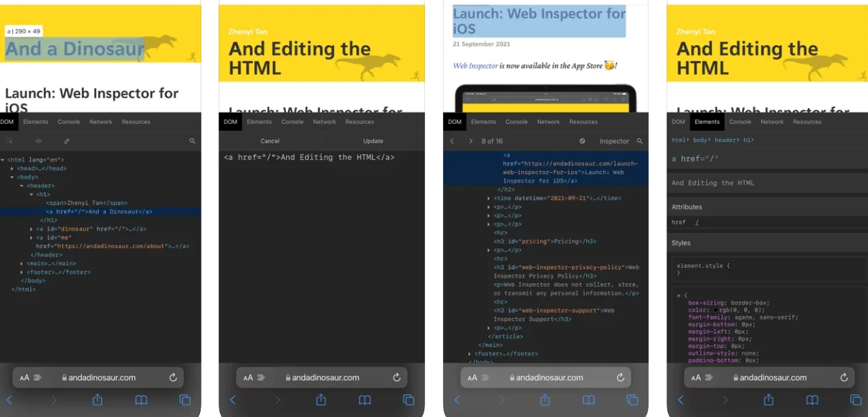The image size is (868, 417).
Task: Click the Web Inspector link in third phone's page
Action: 475,65
